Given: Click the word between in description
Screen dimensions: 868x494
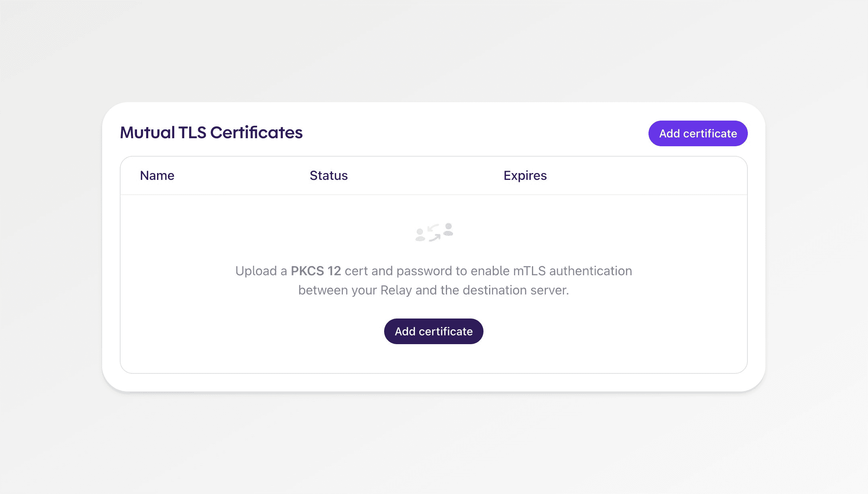Looking at the screenshot, I should [x=323, y=290].
